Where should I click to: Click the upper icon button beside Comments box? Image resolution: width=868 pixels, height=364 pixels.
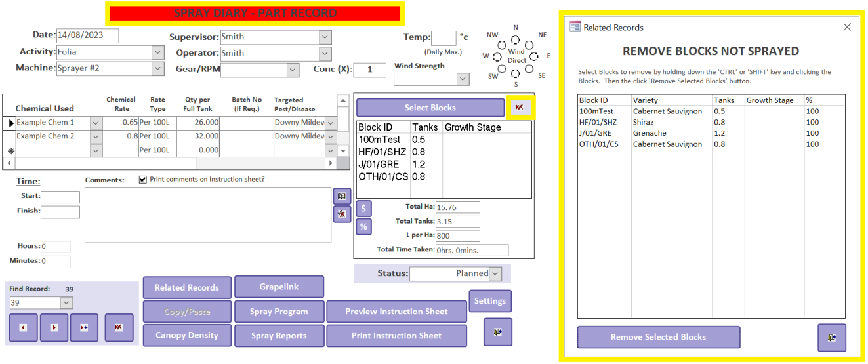point(342,196)
